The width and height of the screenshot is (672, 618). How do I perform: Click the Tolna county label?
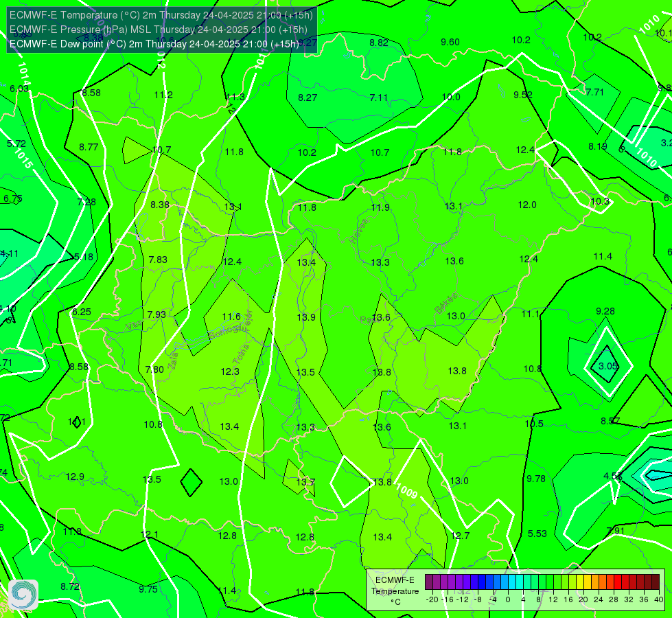click(241, 354)
